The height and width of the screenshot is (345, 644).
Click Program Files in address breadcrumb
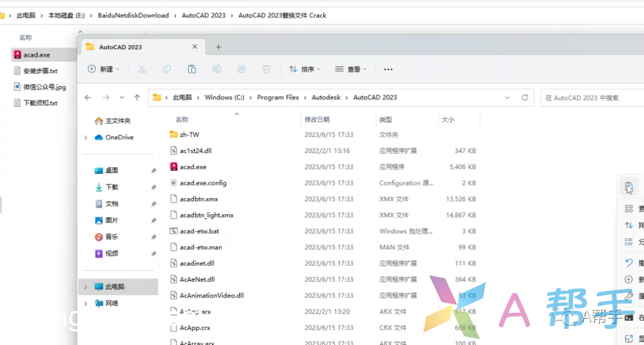(278, 98)
